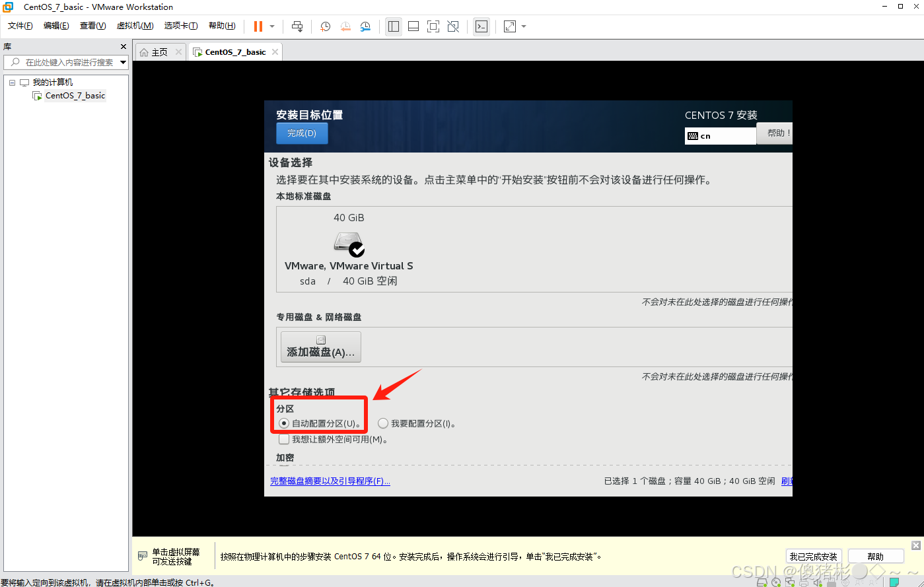Click the 添加磁盘(A)... button
Screen dimensions: 924x587
point(321,347)
